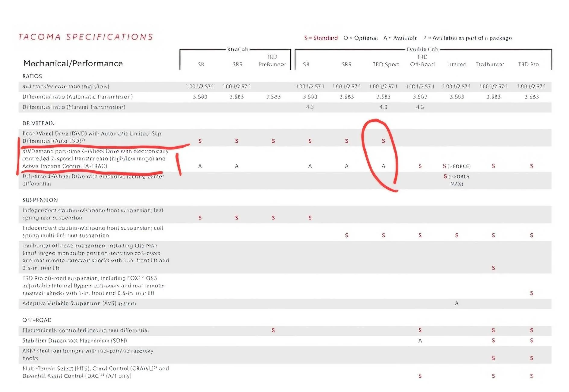Click the 'S' in TRD Pro off-road suspension row

pos(532,293)
